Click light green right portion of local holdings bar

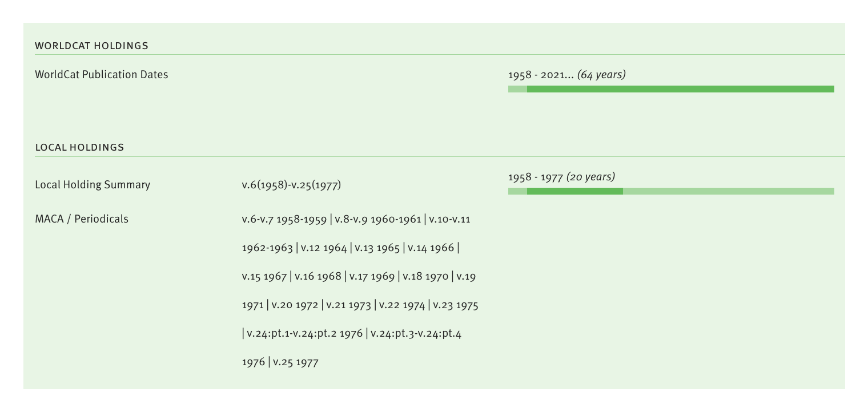tap(728, 191)
